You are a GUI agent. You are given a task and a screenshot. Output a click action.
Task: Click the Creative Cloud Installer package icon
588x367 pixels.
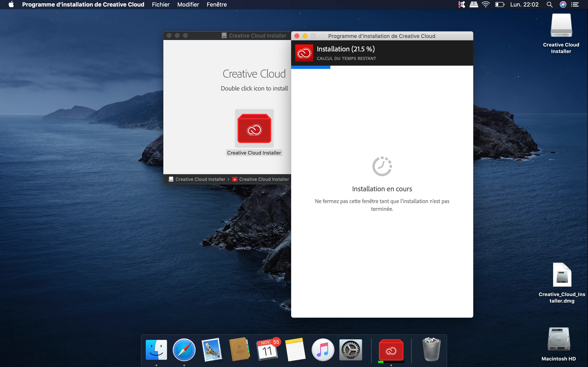[254, 128]
